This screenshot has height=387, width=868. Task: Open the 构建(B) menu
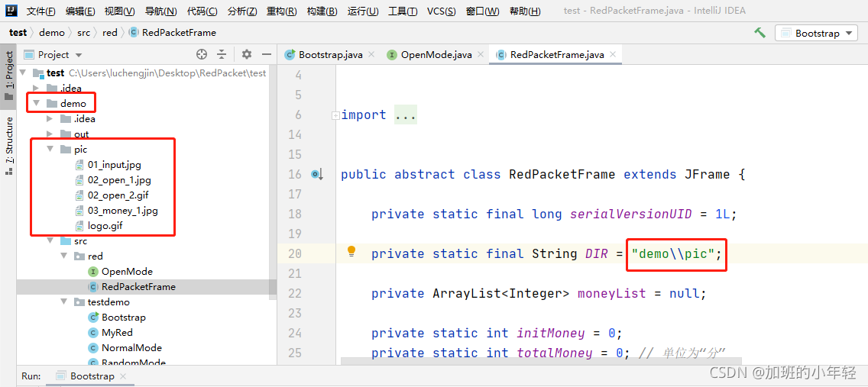coord(322,11)
